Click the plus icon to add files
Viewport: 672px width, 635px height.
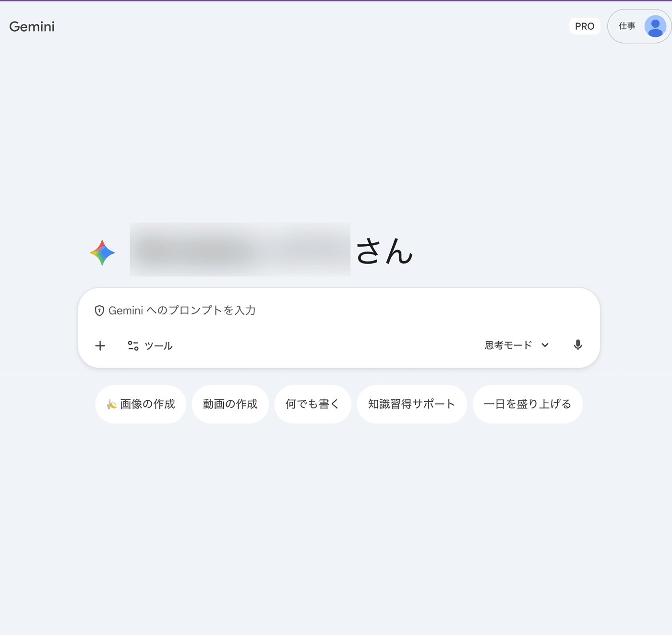coord(100,346)
